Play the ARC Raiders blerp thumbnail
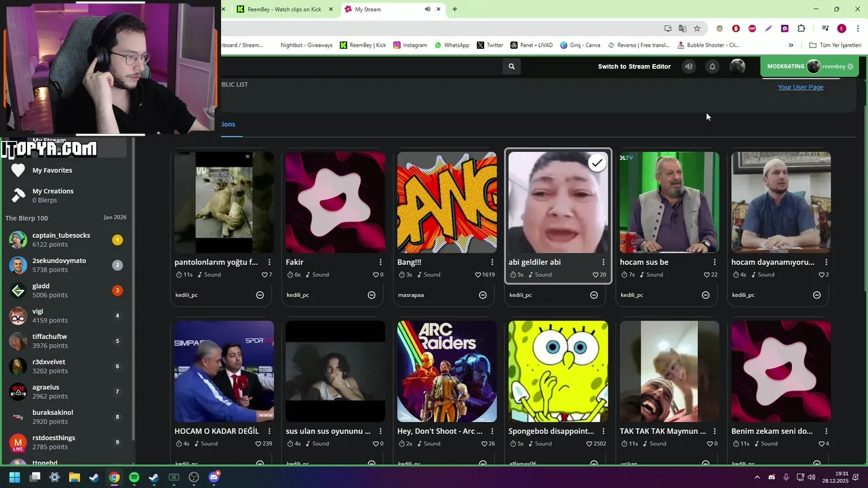 click(x=447, y=371)
